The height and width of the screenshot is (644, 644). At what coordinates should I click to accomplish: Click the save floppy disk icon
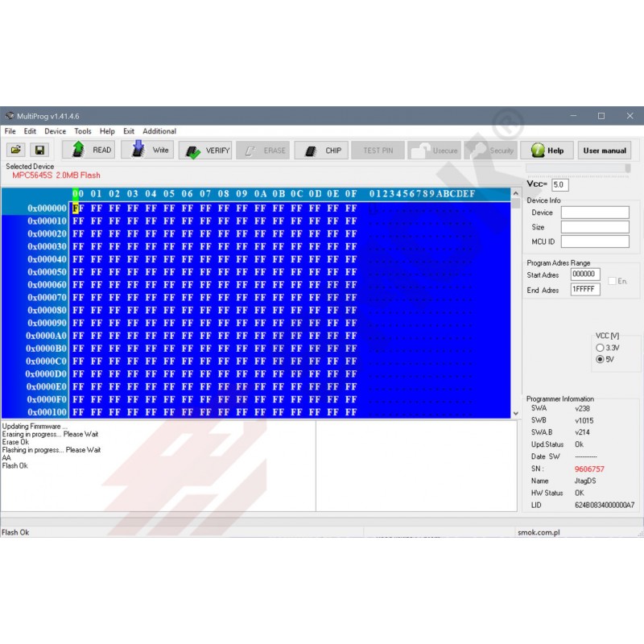(x=39, y=150)
